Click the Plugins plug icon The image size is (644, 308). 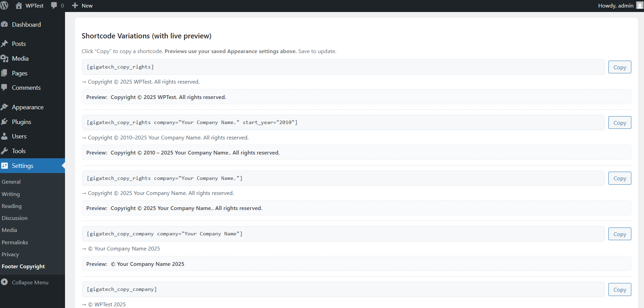click(4, 122)
